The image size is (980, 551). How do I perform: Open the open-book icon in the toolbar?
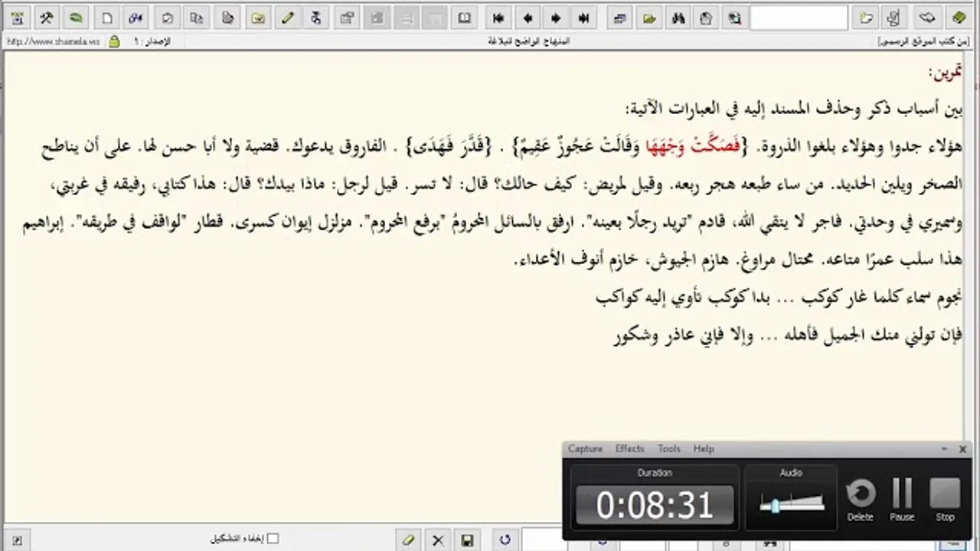click(x=464, y=18)
